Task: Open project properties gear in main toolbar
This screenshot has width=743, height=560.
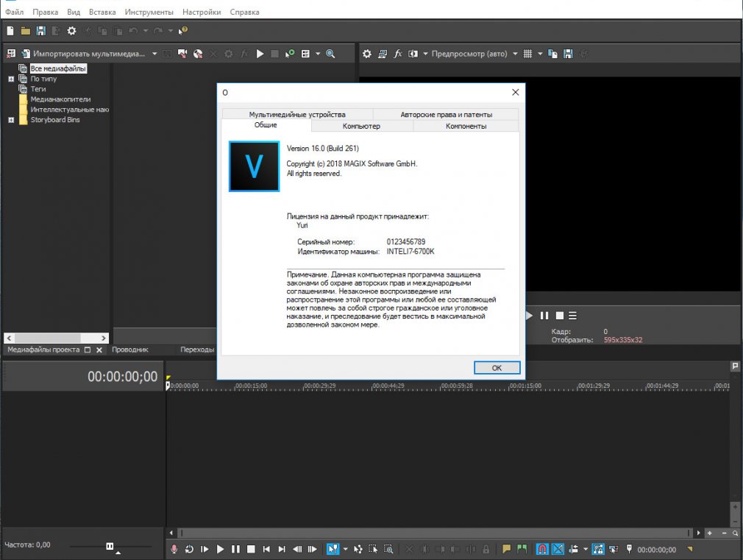Action: (71, 32)
